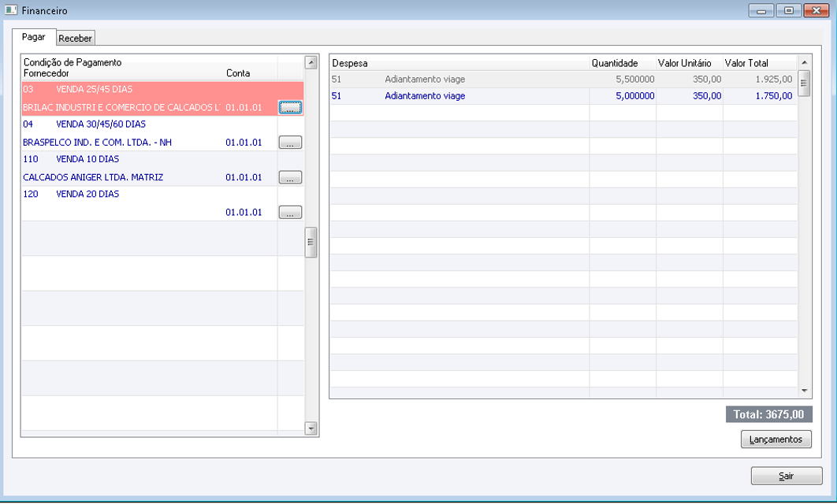This screenshot has height=504, width=837.
Task: Click the Conta column header
Action: (x=238, y=73)
